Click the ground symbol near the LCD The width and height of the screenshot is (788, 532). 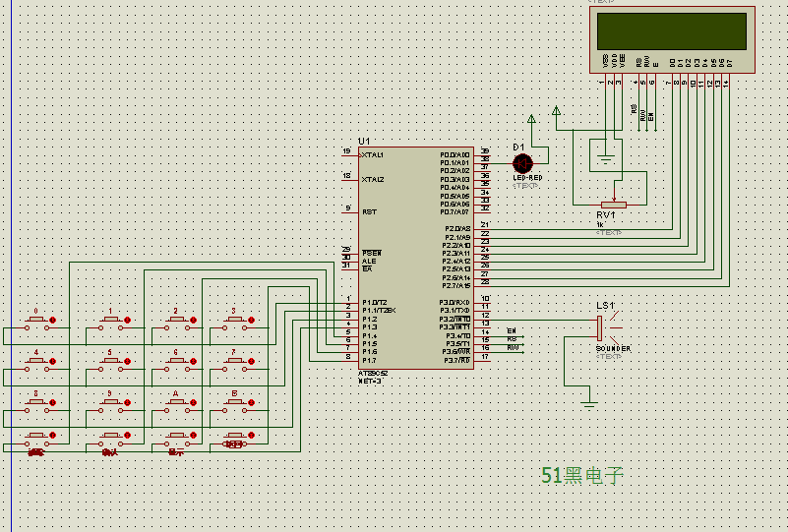[x=606, y=160]
